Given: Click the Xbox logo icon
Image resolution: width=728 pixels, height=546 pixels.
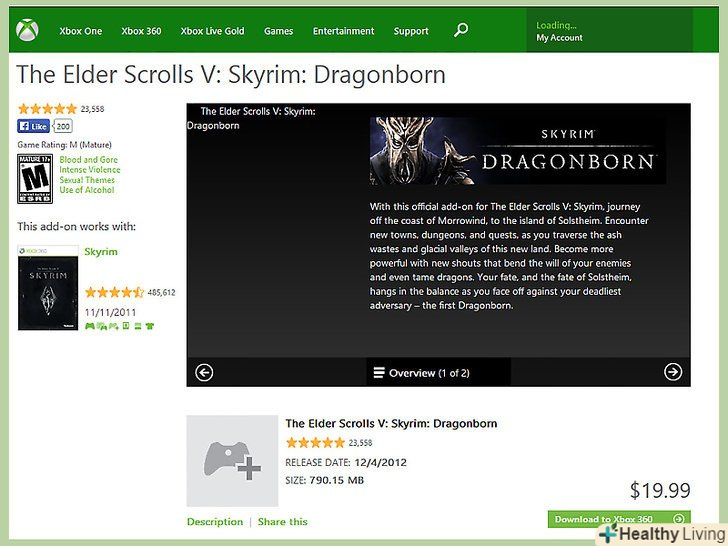Looking at the screenshot, I should coord(27,31).
